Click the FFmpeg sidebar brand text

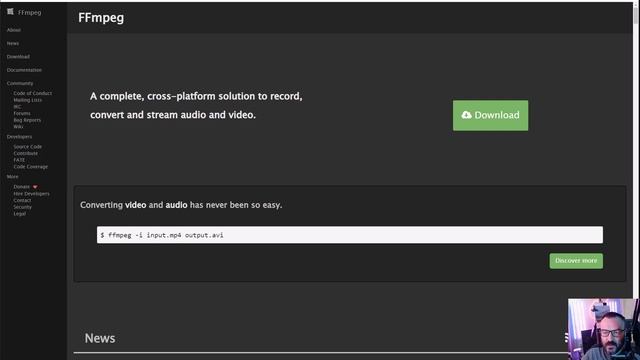(x=29, y=13)
